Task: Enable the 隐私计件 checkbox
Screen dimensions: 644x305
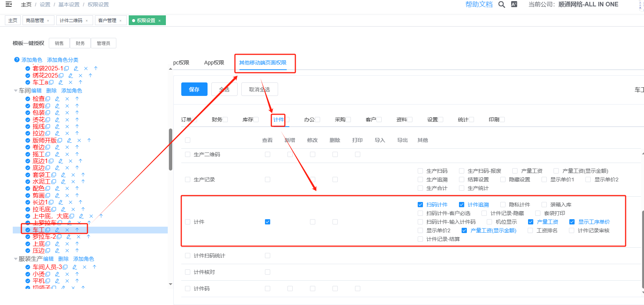Action: pyautogui.click(x=503, y=205)
